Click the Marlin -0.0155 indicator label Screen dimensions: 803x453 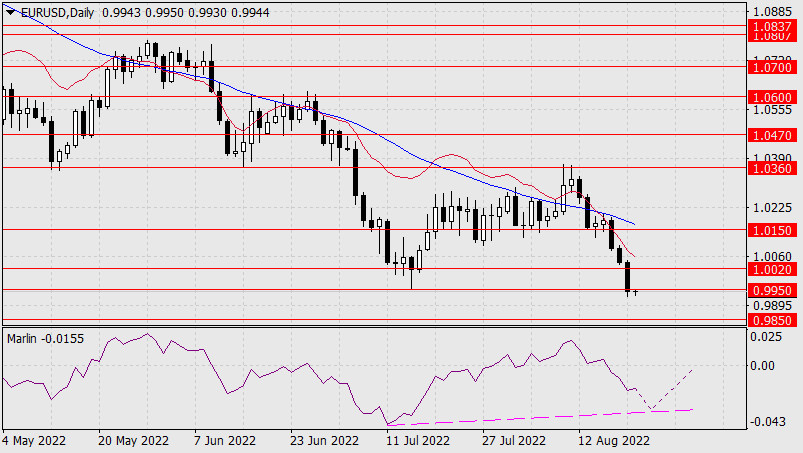pyautogui.click(x=46, y=339)
